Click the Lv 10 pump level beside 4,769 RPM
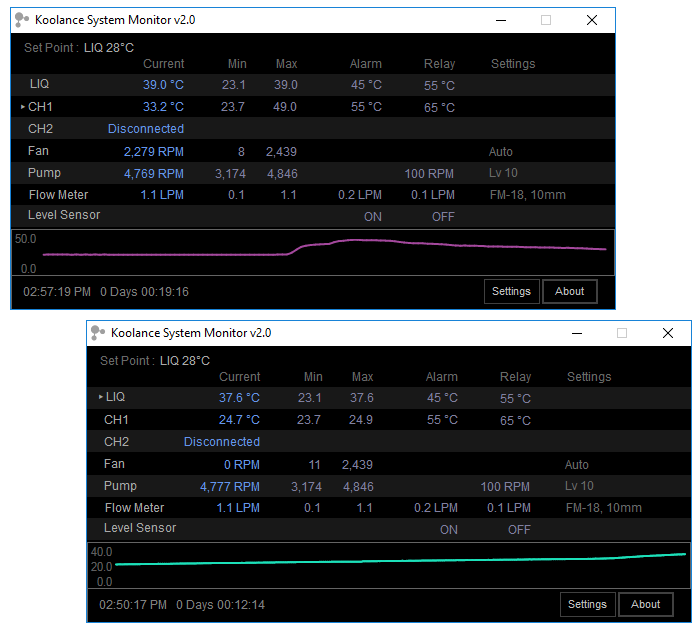700x630 pixels. click(503, 173)
